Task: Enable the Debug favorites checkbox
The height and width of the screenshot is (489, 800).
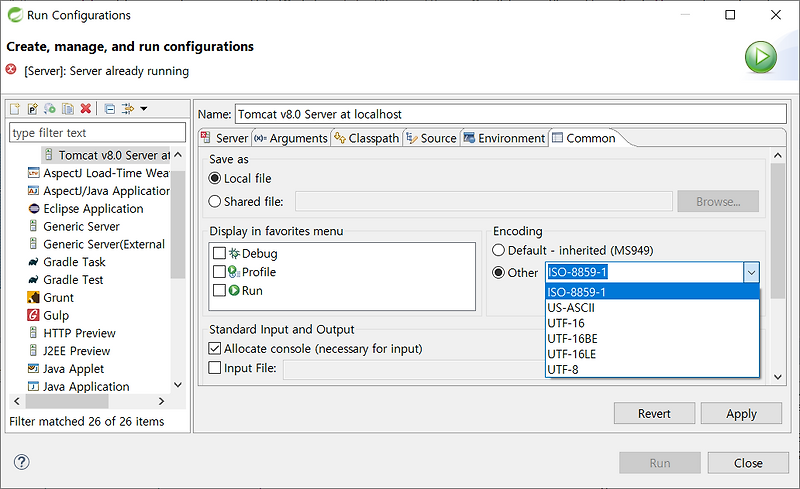Action: pos(220,254)
